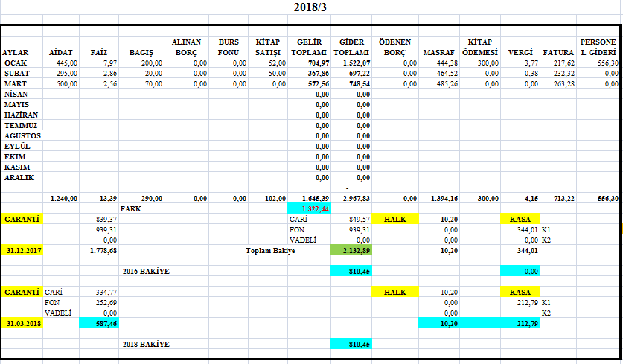Select the cyan 212,79 Kasa total
The width and height of the screenshot is (623, 364).
click(520, 323)
